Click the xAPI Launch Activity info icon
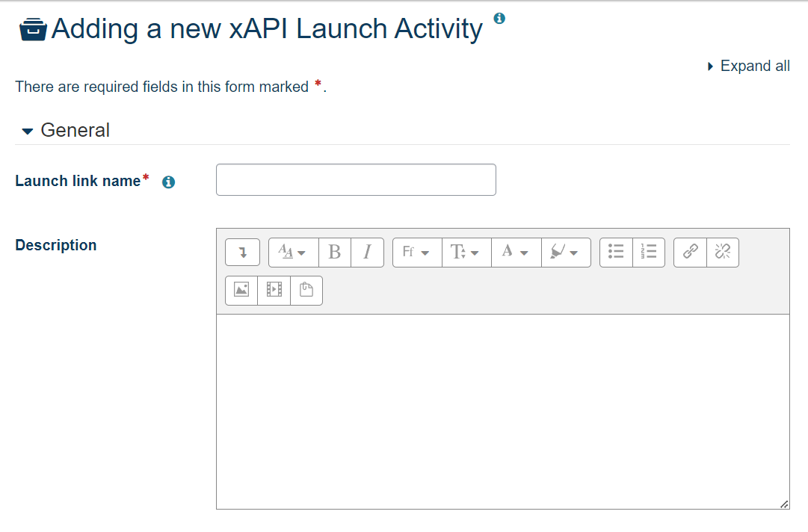The height and width of the screenshot is (532, 808). (499, 16)
